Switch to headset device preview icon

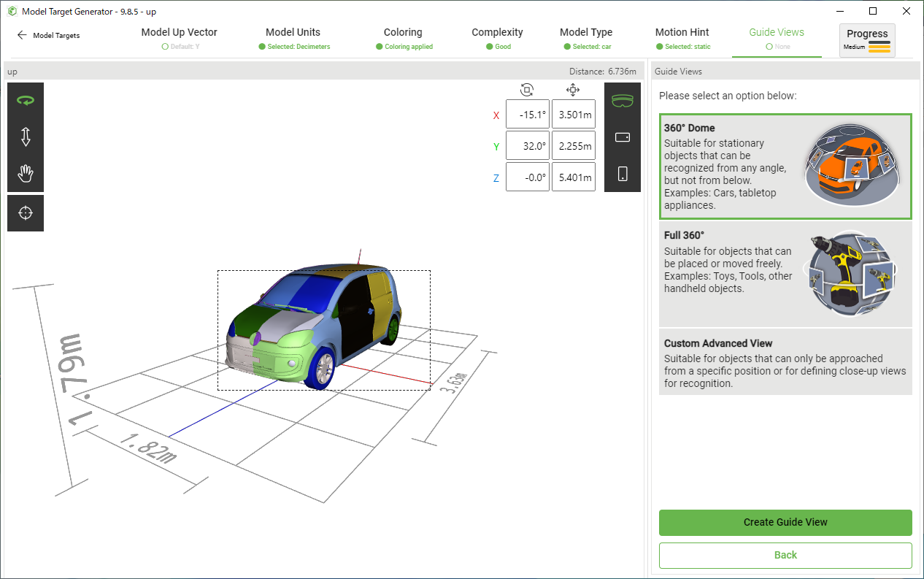[623, 101]
